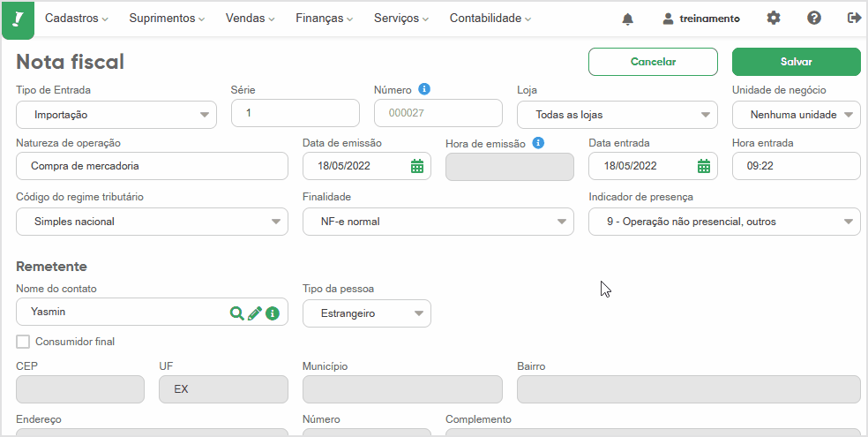Click the Município field
This screenshot has width=868, height=437.
pos(402,389)
